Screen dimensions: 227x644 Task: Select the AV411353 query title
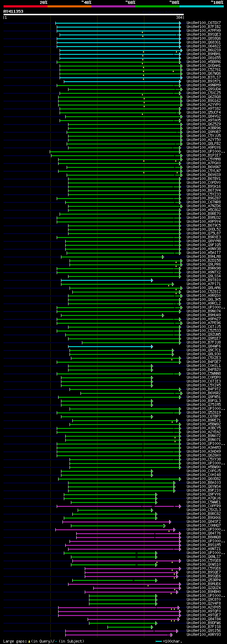(13, 11)
